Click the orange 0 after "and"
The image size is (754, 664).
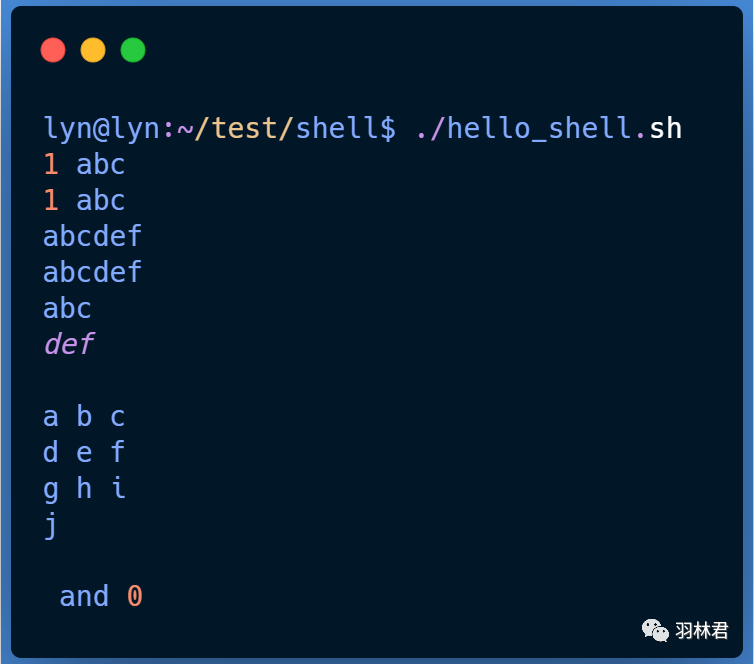click(135, 596)
